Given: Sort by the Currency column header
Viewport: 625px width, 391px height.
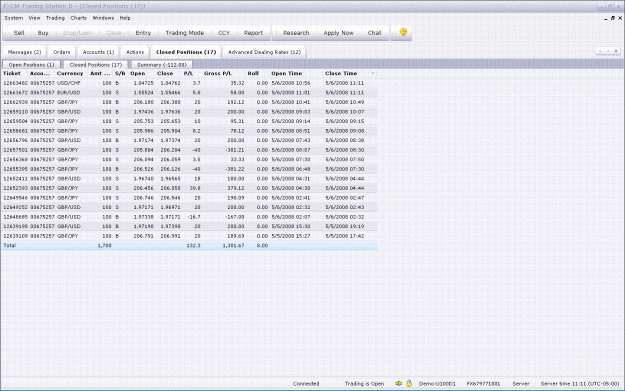Looking at the screenshot, I should (x=70, y=73).
